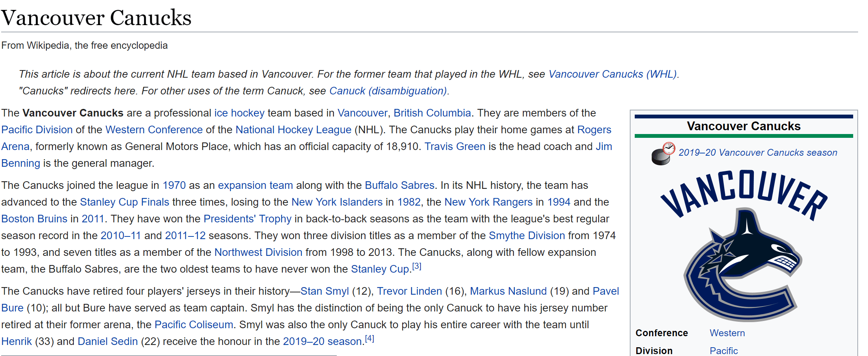Click the British Columbia link

coord(432,113)
